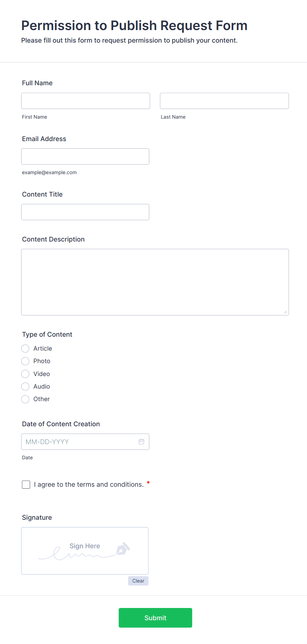Focus the Email Address field
Screen dimensions: 307x644
tap(85, 156)
